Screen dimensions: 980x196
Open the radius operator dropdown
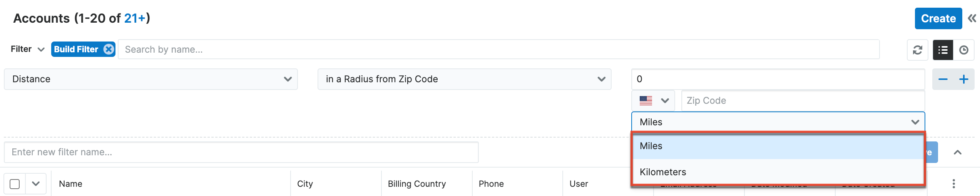point(464,79)
